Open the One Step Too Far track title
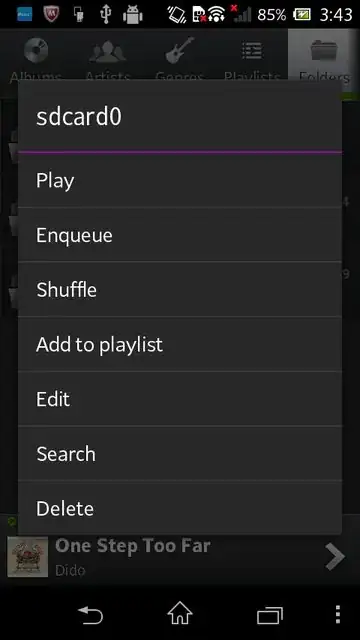This screenshot has width=360, height=640. (x=133, y=546)
